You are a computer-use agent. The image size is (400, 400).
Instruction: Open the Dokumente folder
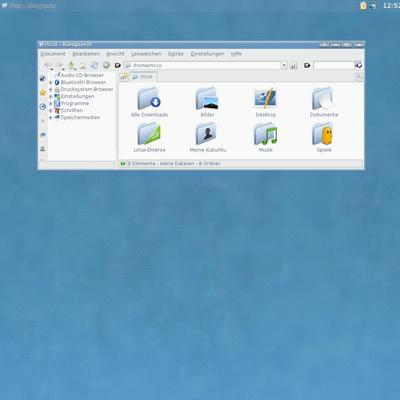pos(324,102)
